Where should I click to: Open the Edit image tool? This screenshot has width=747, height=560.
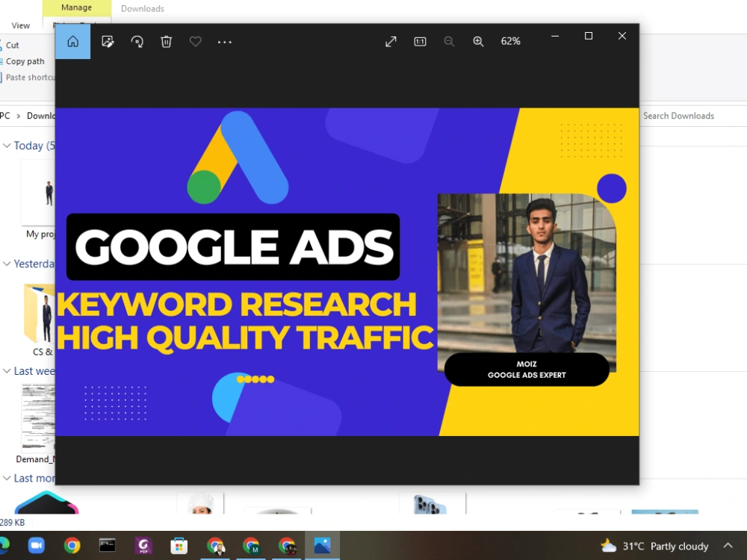108,41
